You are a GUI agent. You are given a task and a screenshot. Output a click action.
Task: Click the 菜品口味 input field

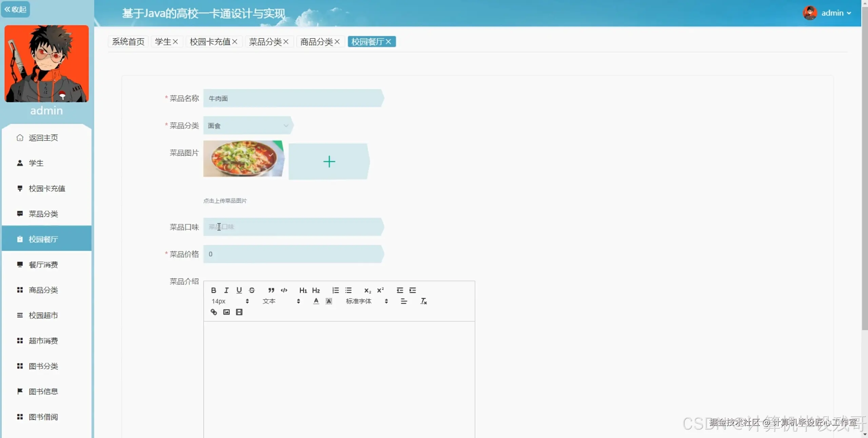tap(293, 227)
